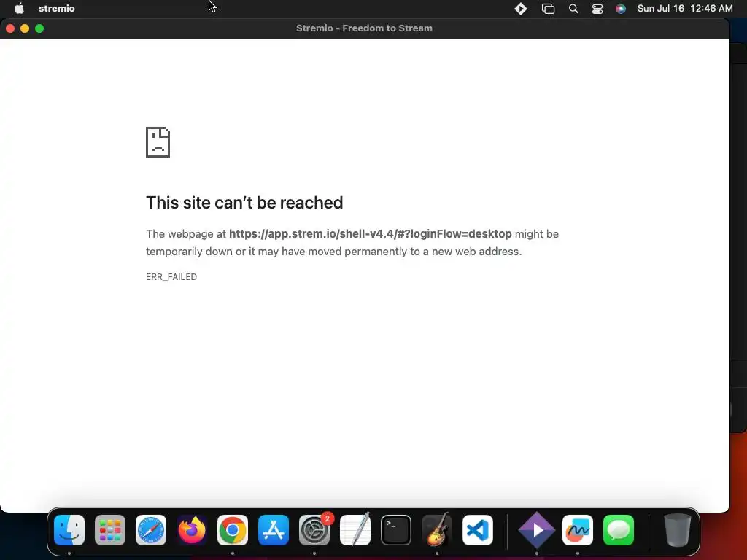Open System Settings with badge in Dock
Image resolution: width=747 pixels, height=560 pixels.
coord(314,530)
